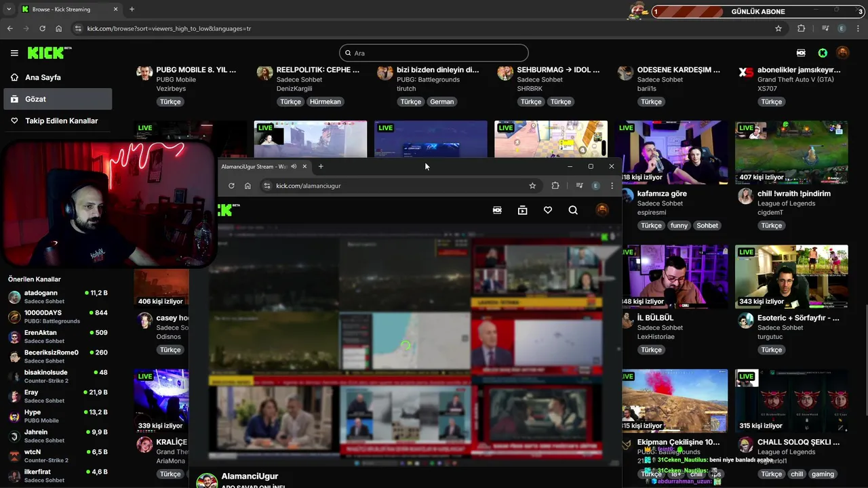
Task: Open the clips icon in the front Kick header
Action: [x=522, y=210]
